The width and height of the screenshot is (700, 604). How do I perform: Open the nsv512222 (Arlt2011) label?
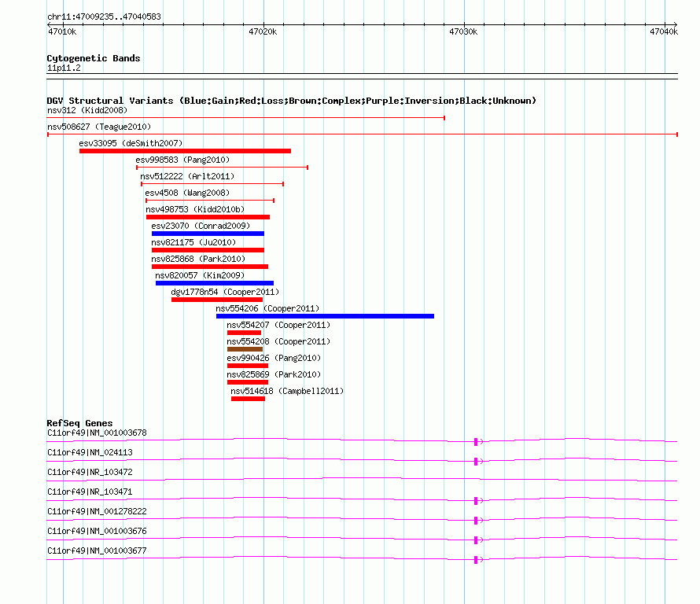[187, 176]
